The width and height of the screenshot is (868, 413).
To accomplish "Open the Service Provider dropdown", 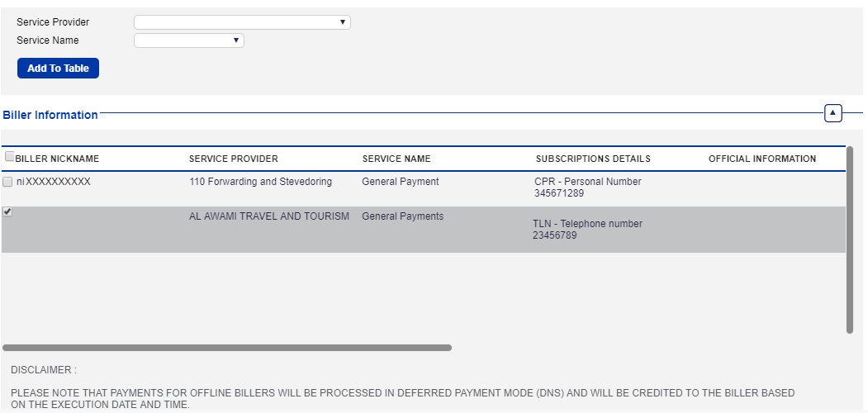I will click(242, 22).
